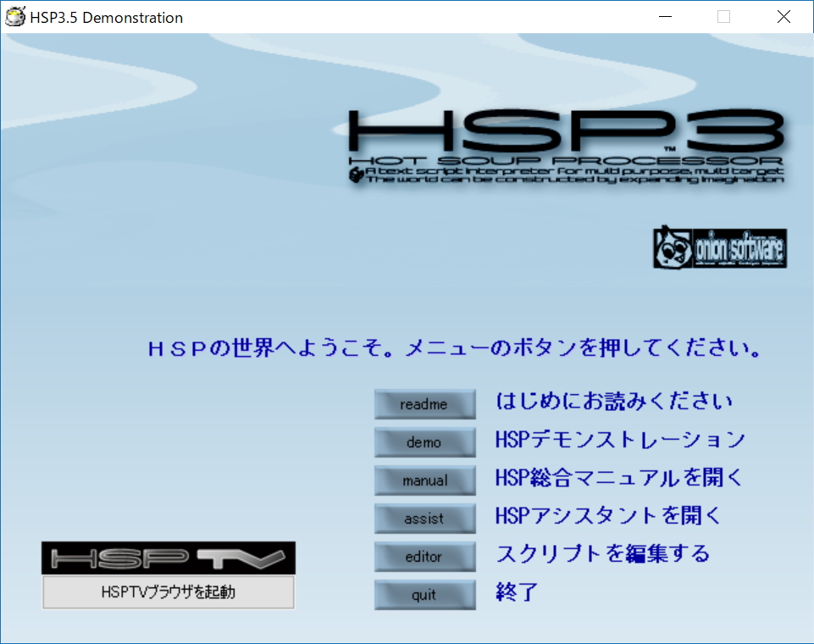The height and width of the screenshot is (644, 814).
Task: Click the onion software logo
Action: click(719, 248)
